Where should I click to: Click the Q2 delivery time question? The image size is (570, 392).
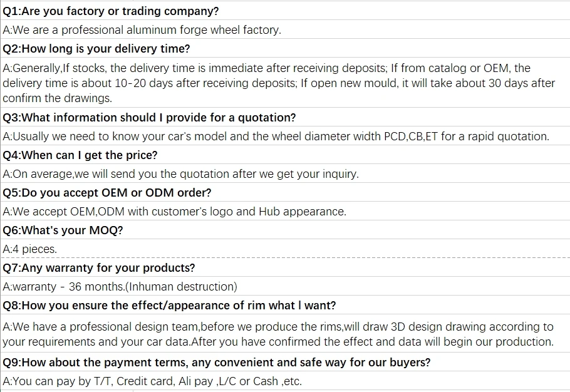click(96, 49)
